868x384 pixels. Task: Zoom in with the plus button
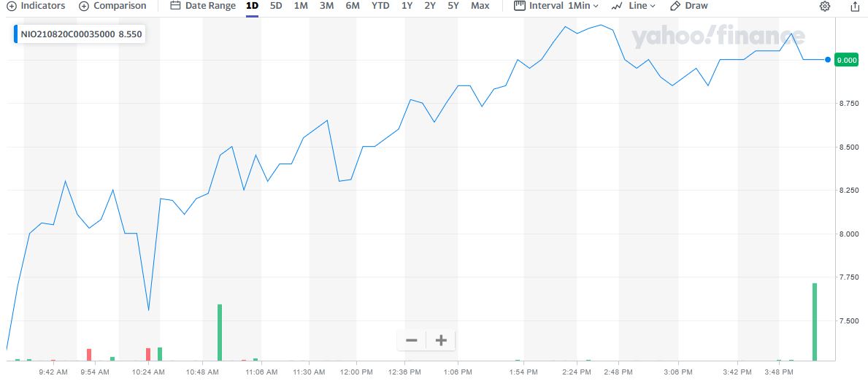point(441,340)
